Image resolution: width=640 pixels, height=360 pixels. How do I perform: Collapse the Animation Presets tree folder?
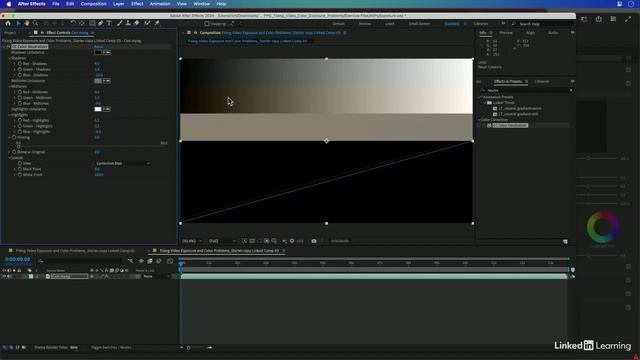[x=480, y=97]
